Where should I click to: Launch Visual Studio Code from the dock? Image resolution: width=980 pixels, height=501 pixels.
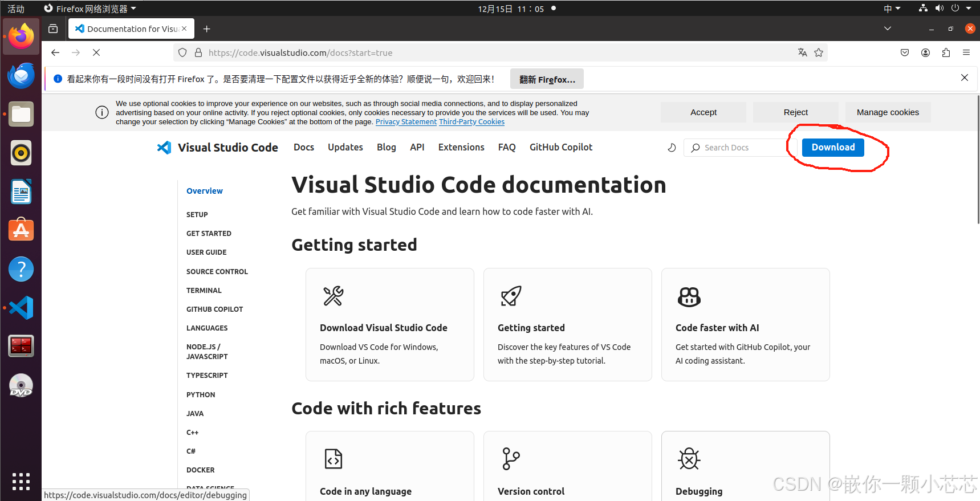click(21, 308)
